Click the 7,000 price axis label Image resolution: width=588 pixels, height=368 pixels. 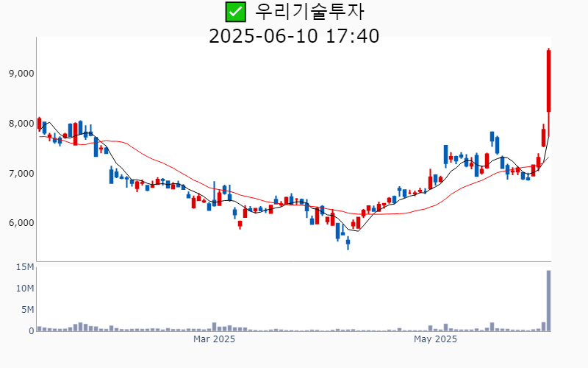click(21, 174)
